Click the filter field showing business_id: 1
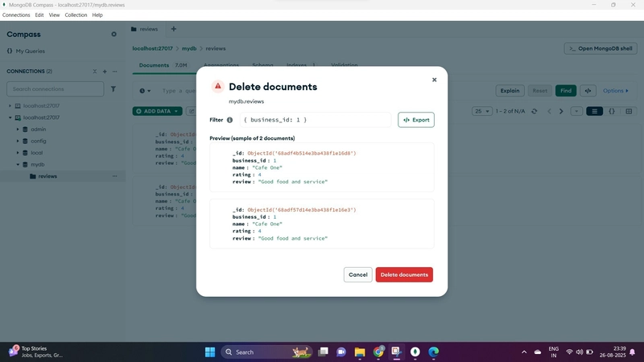This screenshot has height=362, width=644. 316,120
